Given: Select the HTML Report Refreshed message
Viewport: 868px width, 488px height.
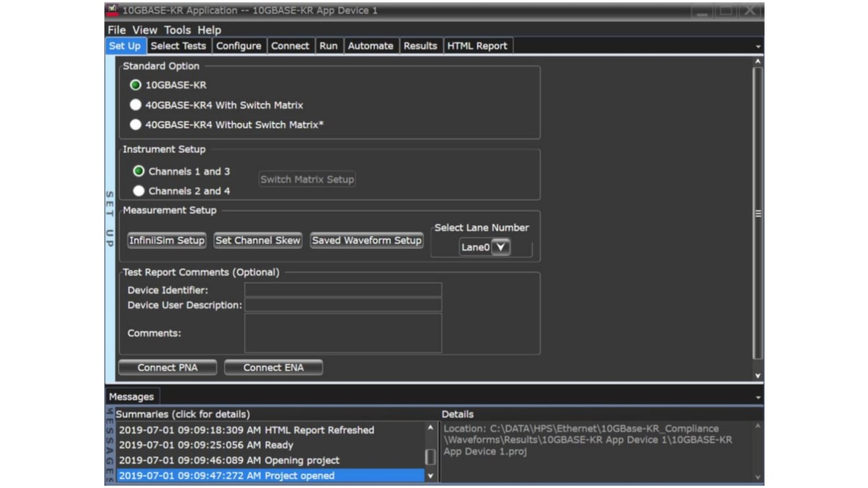Looking at the screenshot, I should coord(270,430).
